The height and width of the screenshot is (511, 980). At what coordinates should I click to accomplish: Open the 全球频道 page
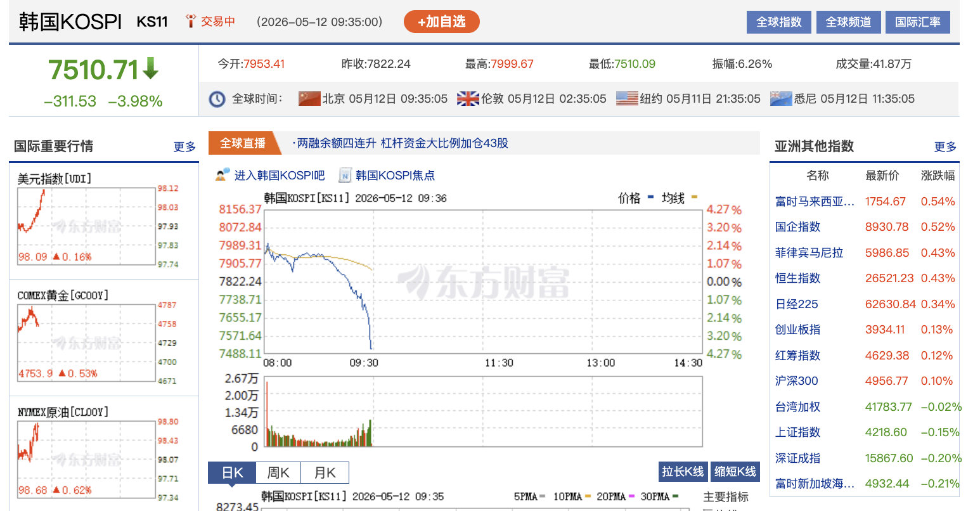848,22
